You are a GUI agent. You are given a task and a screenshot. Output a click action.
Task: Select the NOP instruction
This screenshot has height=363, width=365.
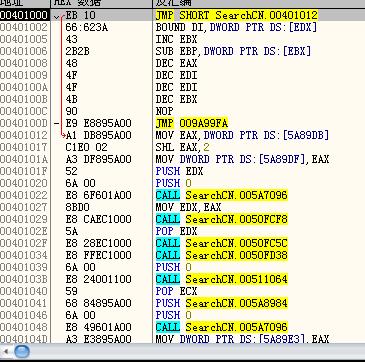click(164, 111)
